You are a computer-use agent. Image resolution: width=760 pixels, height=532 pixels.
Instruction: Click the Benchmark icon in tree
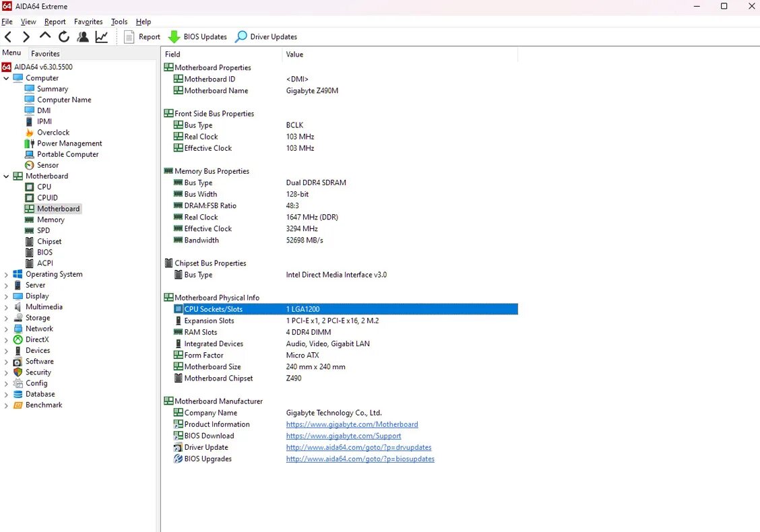(x=18, y=405)
